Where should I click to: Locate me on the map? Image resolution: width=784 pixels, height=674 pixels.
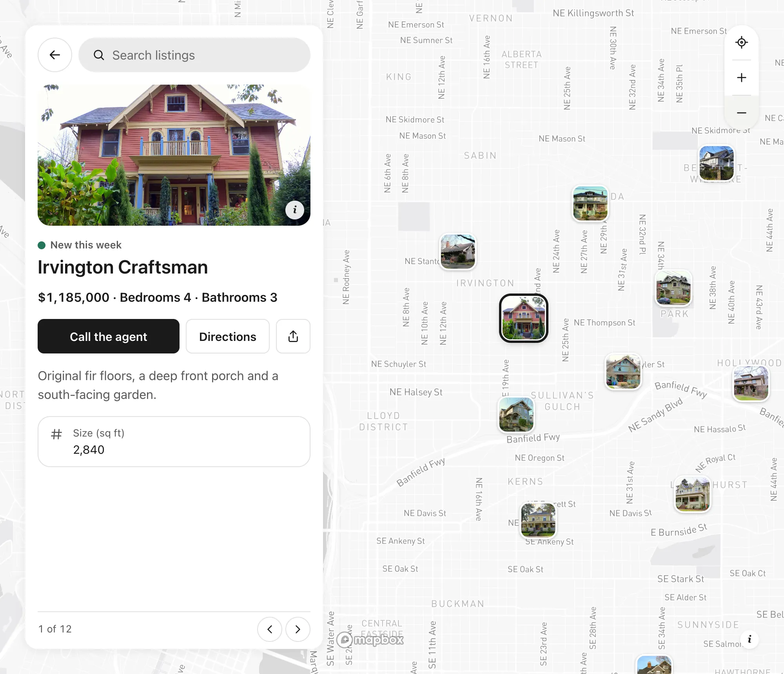(742, 42)
